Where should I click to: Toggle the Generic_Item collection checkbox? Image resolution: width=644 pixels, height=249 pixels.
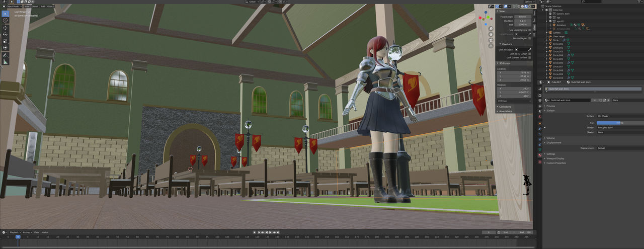[x=550, y=14]
